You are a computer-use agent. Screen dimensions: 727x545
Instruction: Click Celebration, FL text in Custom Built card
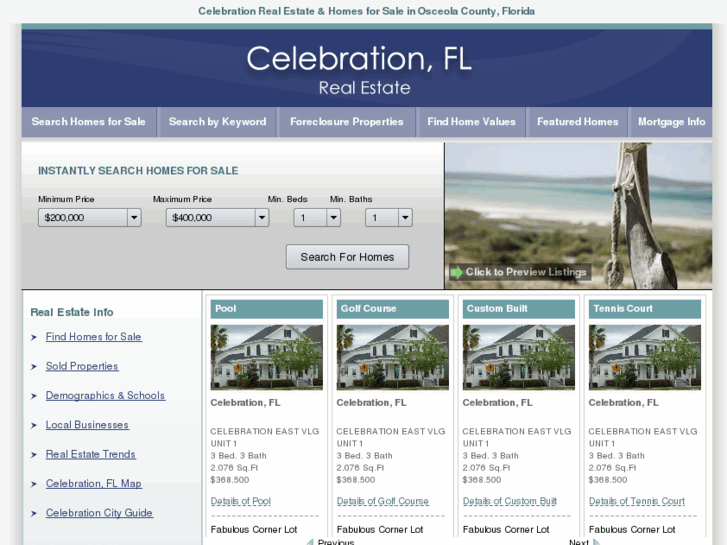[x=497, y=403]
